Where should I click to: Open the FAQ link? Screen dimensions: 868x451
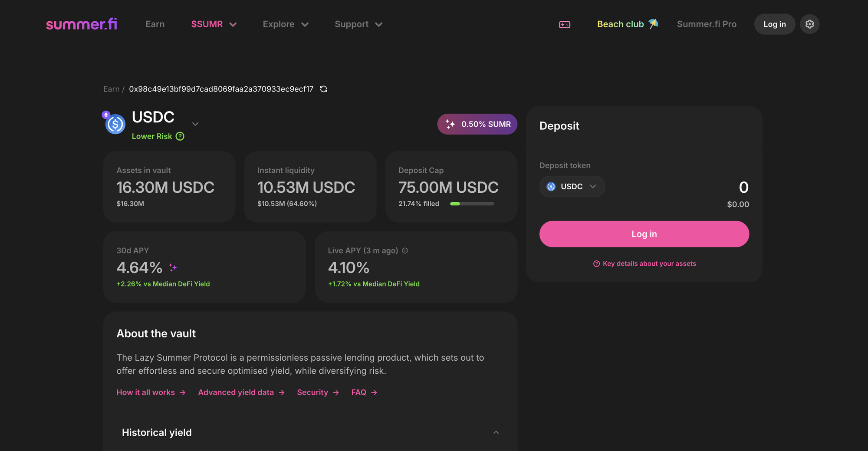pyautogui.click(x=364, y=392)
